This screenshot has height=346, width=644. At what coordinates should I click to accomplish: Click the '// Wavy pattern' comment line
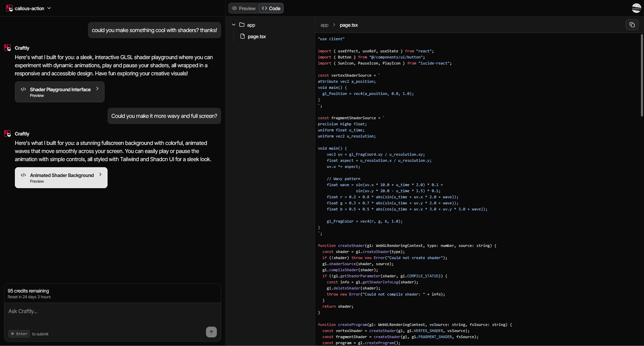pyautogui.click(x=343, y=179)
